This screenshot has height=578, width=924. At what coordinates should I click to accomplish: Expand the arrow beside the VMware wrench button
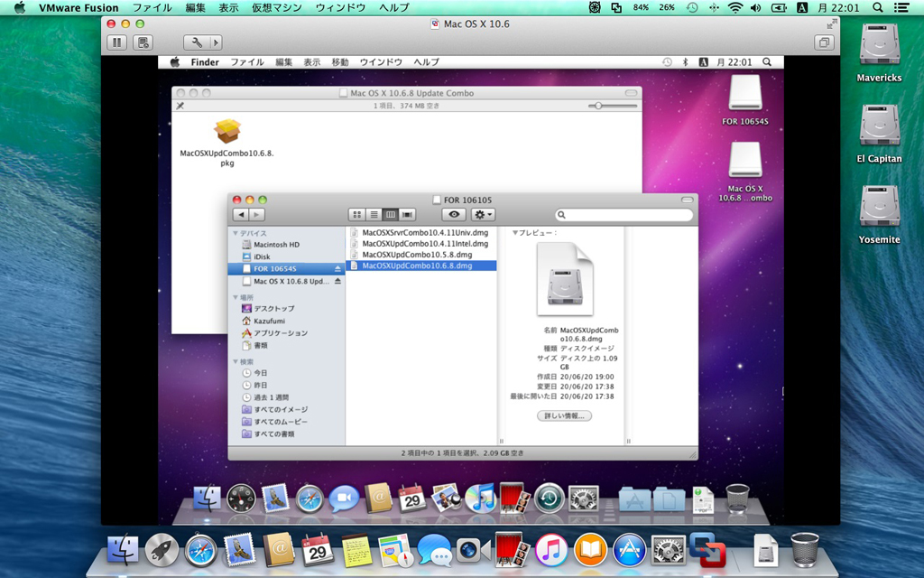click(216, 42)
